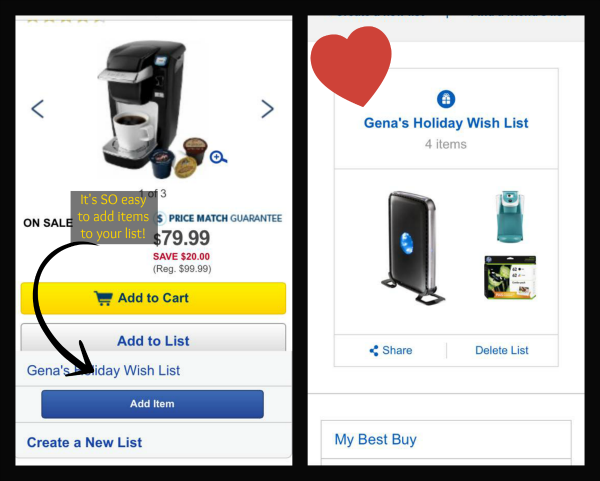Tap the gift icon above the wish list title
600x481 pixels.
click(446, 99)
